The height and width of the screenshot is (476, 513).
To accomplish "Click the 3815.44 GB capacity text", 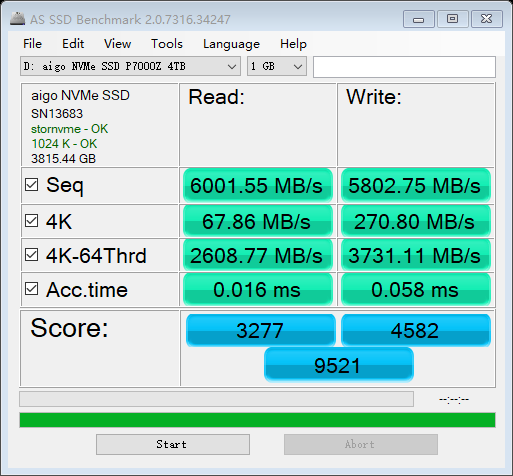I will [63, 159].
